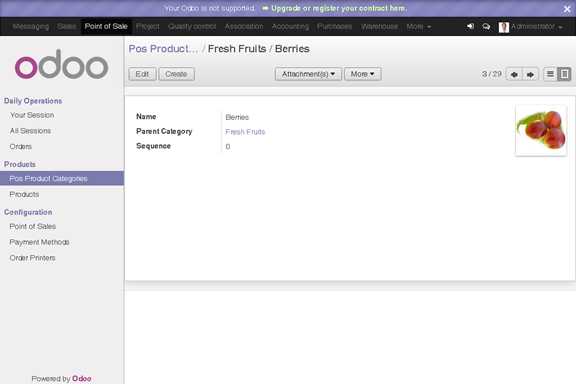
Task: Open the Attachment(s) dropdown
Action: point(308,74)
